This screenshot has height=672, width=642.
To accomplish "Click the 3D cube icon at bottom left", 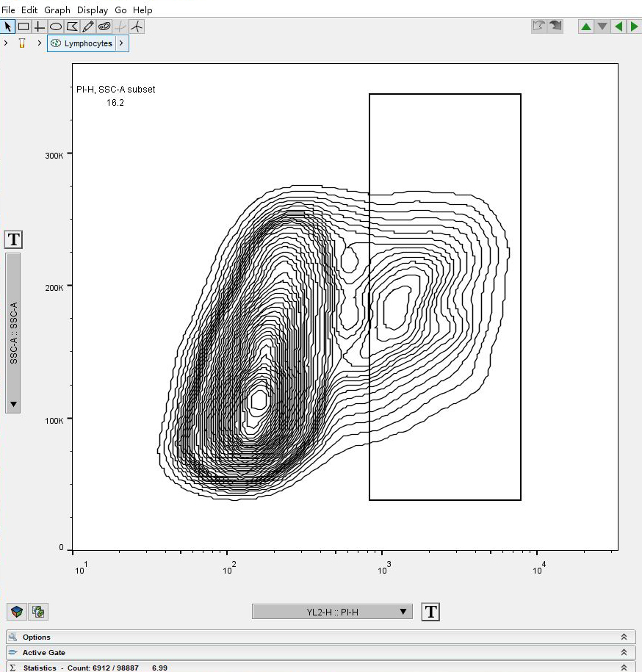I will pos(17,612).
